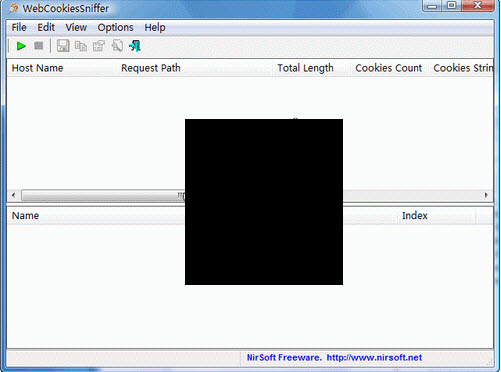Screen dimensions: 501x372
Task: Click the horizontal scrollbar left arrow
Action: click(x=13, y=195)
